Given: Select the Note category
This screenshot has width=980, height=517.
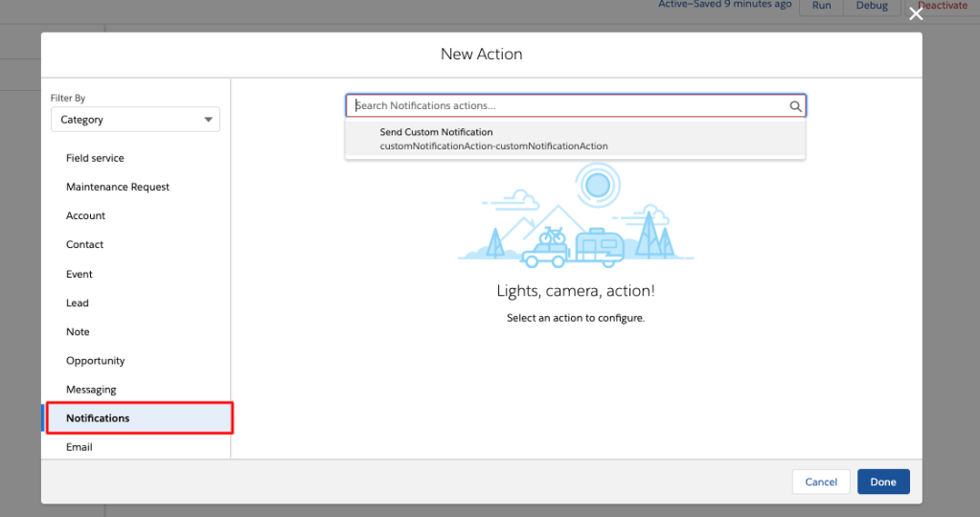Looking at the screenshot, I should pos(78,331).
